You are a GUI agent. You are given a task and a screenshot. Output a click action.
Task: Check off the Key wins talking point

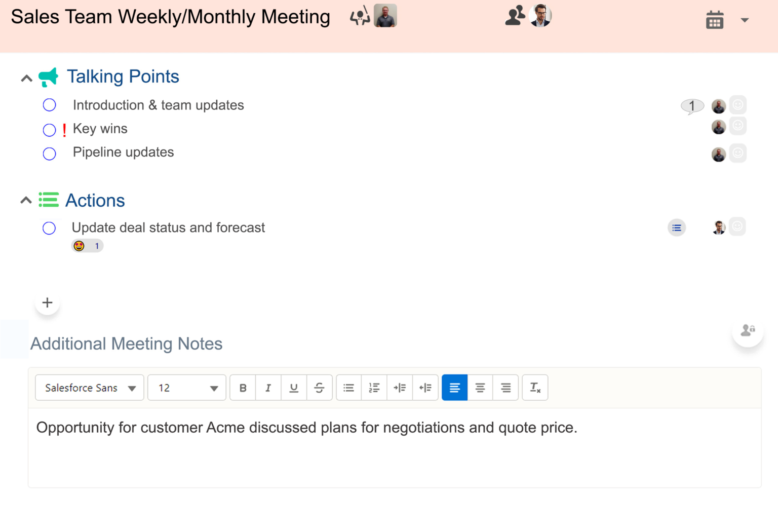click(x=49, y=130)
